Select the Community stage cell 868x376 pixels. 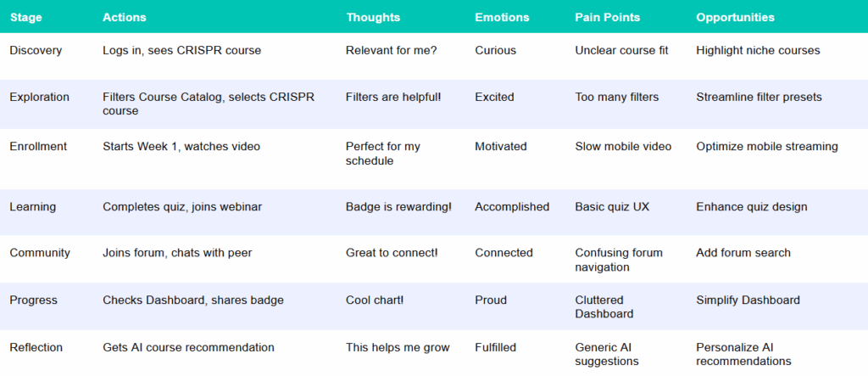[40, 253]
